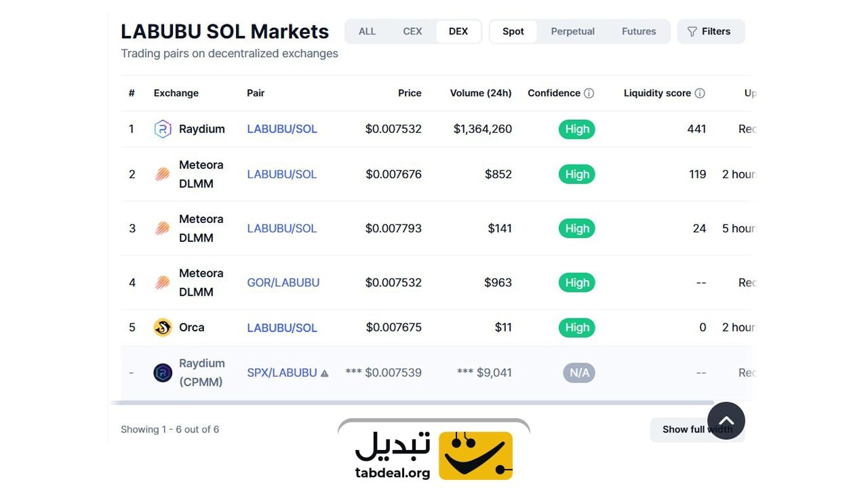Image resolution: width=868 pixels, height=488 pixels.
Task: Click the Orca exchange name
Action: (192, 327)
